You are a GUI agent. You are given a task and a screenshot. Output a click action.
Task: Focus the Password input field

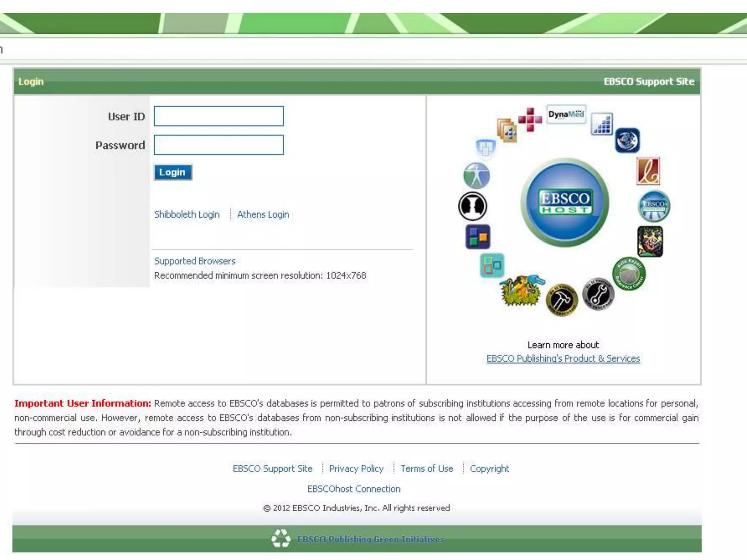pos(218,145)
